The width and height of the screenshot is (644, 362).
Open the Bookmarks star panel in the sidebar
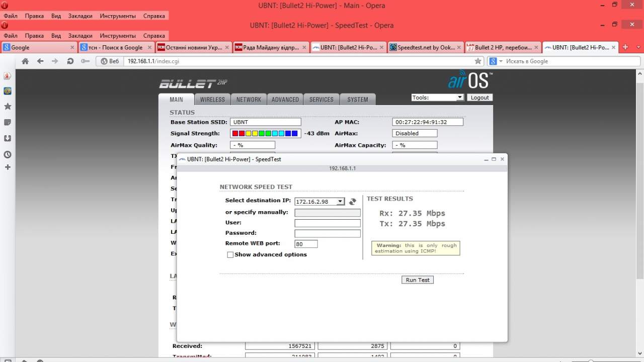coord(8,107)
